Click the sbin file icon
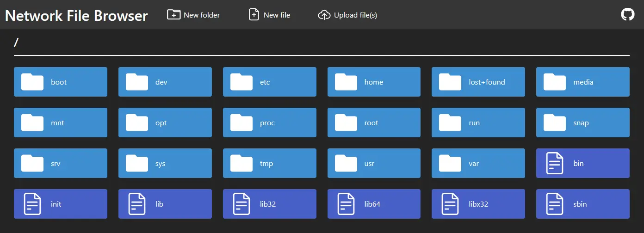The height and width of the screenshot is (233, 644). (x=555, y=204)
